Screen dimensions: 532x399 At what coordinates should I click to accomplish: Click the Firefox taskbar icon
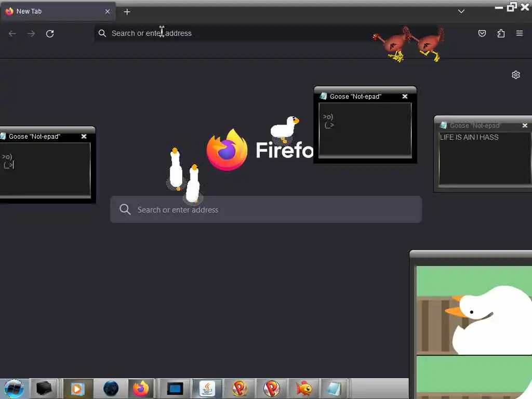(x=141, y=389)
